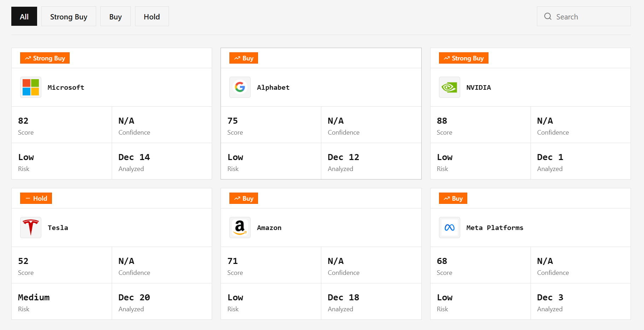This screenshot has width=644, height=330.
Task: Click the Microsoft logo icon
Action: click(30, 87)
